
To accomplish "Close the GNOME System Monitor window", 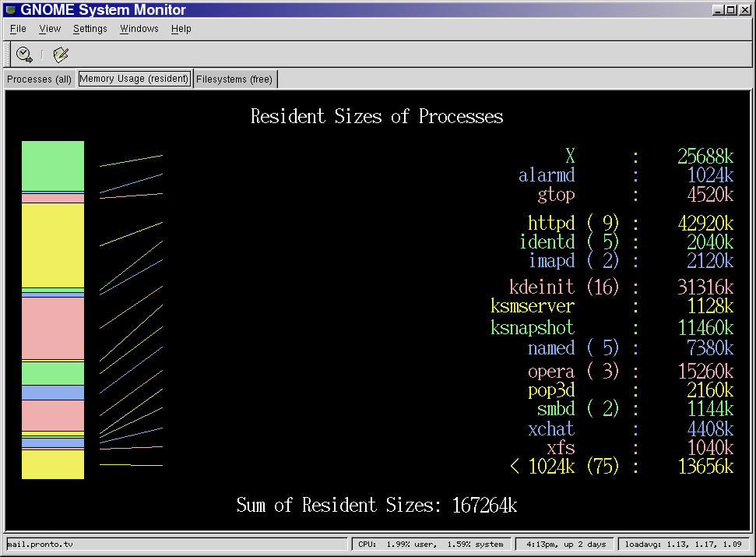I will click(745, 10).
